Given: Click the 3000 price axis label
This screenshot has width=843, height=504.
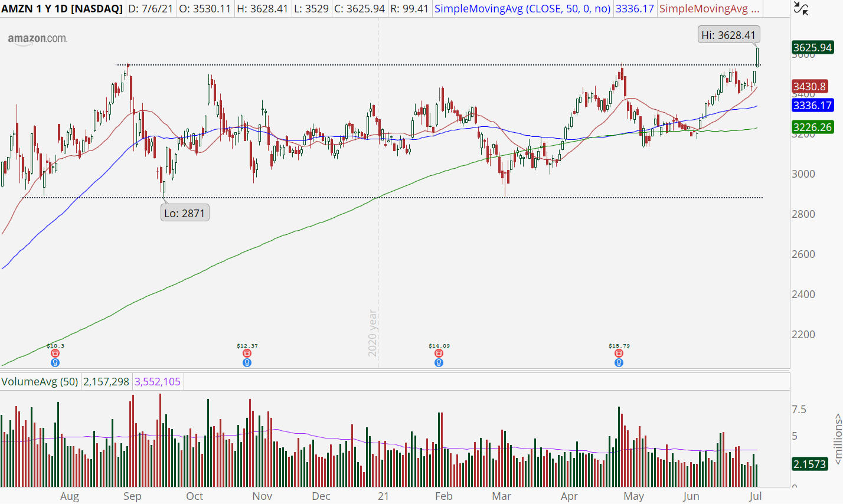Looking at the screenshot, I should coord(803,174).
